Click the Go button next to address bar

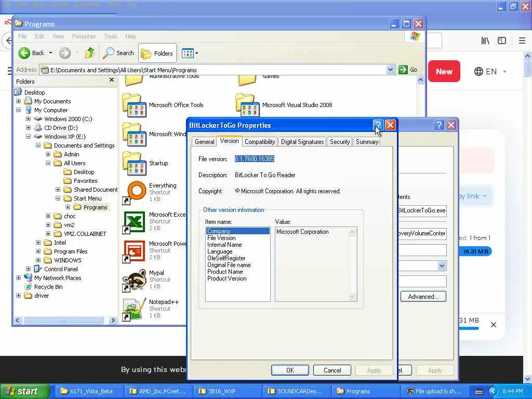pos(408,70)
